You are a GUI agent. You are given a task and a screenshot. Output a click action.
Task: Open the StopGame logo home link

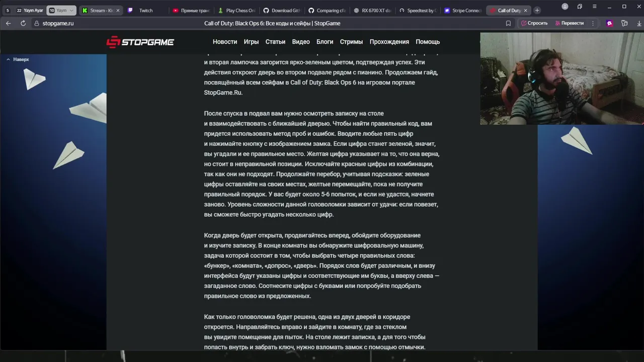(x=140, y=42)
